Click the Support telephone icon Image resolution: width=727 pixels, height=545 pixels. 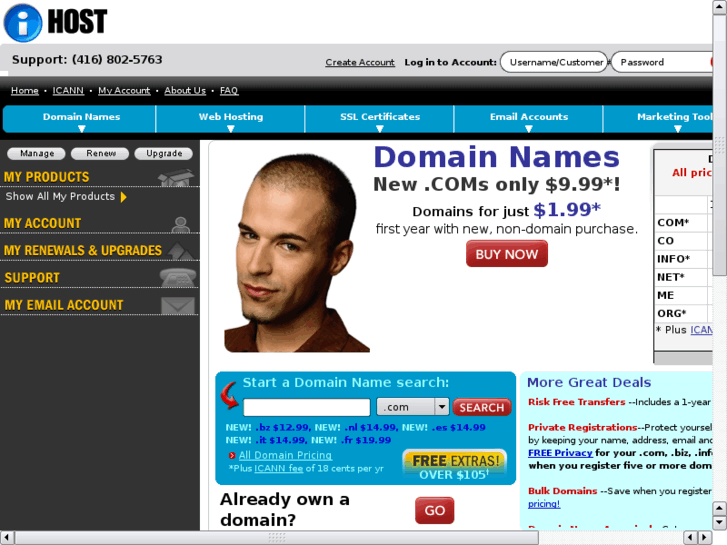click(x=178, y=277)
